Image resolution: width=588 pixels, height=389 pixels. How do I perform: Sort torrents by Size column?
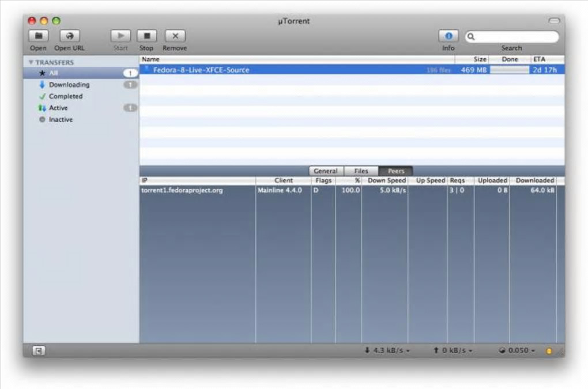click(x=472, y=59)
